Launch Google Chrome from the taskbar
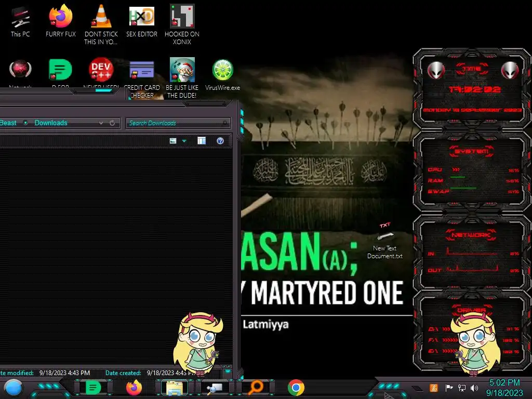 [296, 388]
